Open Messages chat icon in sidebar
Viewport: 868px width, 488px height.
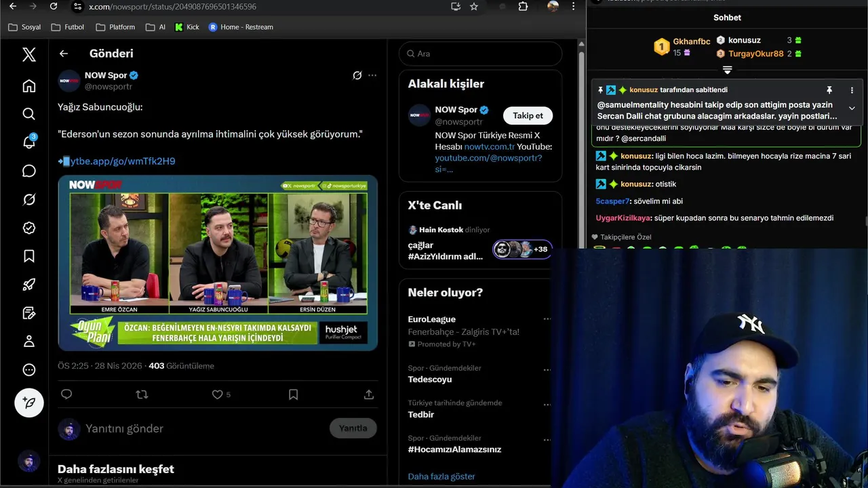[28, 171]
